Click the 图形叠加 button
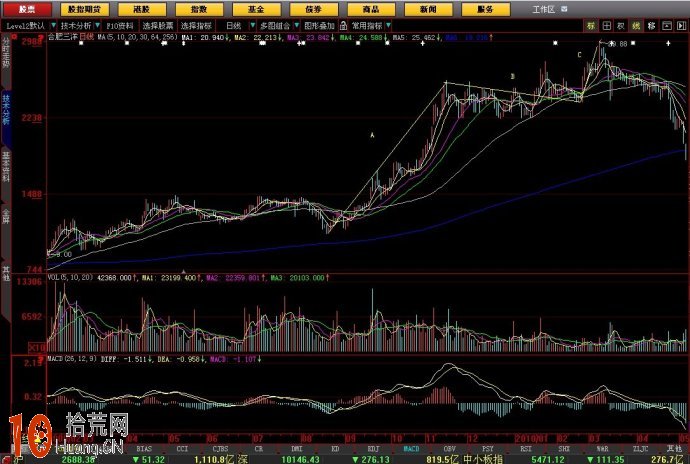This screenshot has width=690, height=464. [319, 26]
